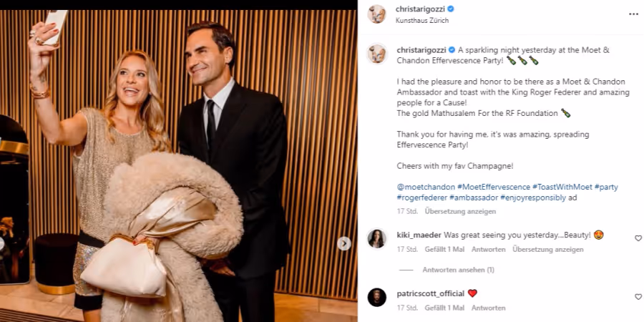Open the @moetchandon mention
Viewport: 644px width, 322px height.
426,187
